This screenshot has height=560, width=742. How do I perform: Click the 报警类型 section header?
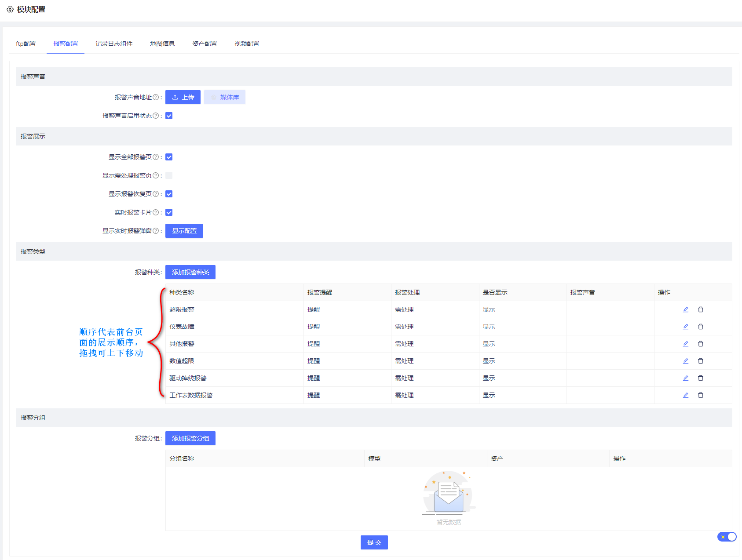[x=374, y=251]
